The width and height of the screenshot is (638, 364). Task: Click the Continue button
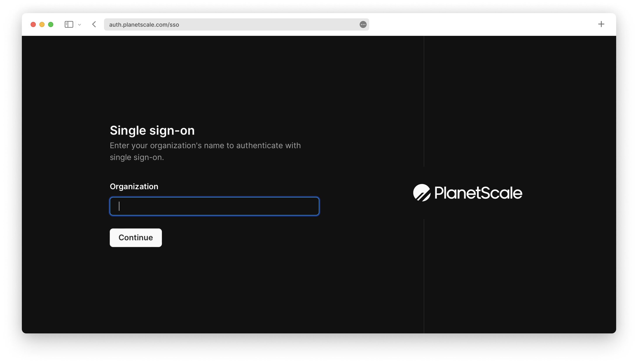[136, 237]
